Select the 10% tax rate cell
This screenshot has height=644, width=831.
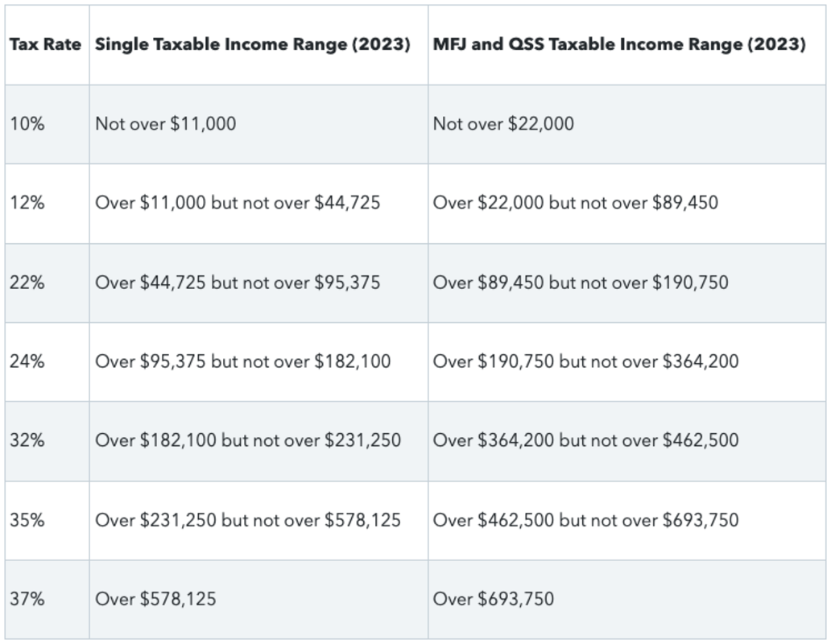pyautogui.click(x=27, y=124)
